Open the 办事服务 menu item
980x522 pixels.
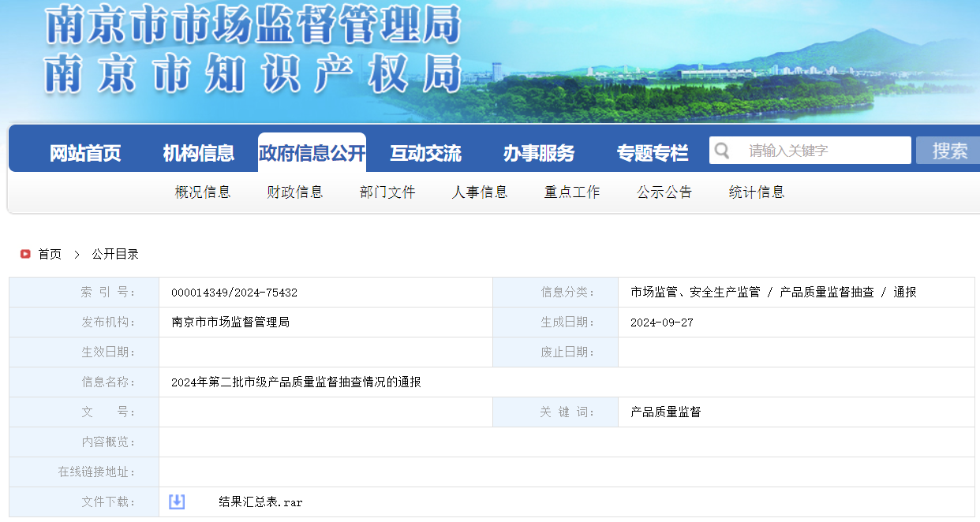click(x=539, y=153)
